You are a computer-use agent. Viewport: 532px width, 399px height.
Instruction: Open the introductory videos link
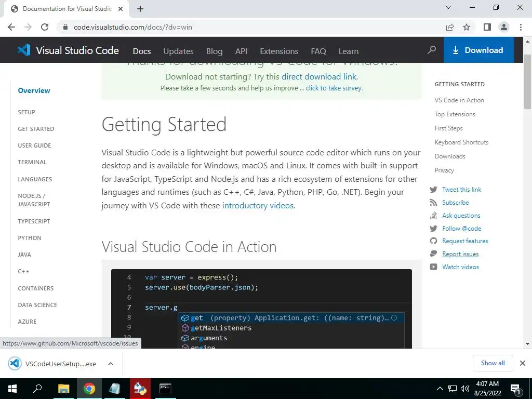tap(258, 206)
